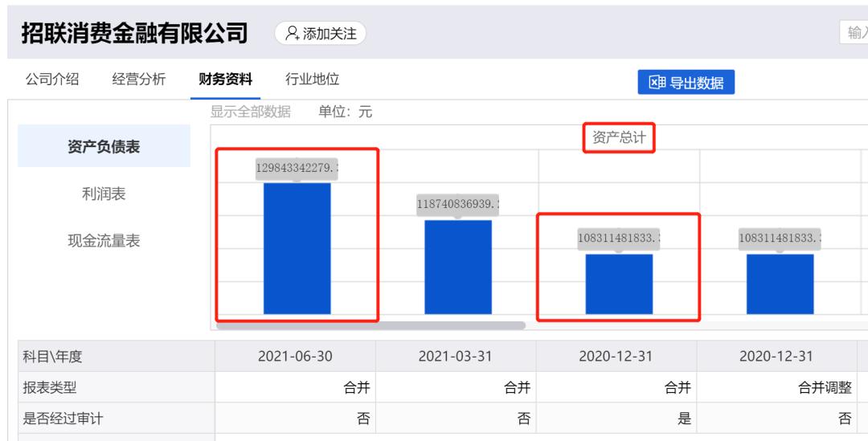This screenshot has width=868, height=441.
Task: Click the 2021-03-31 bar in the chart
Action: coord(458,267)
